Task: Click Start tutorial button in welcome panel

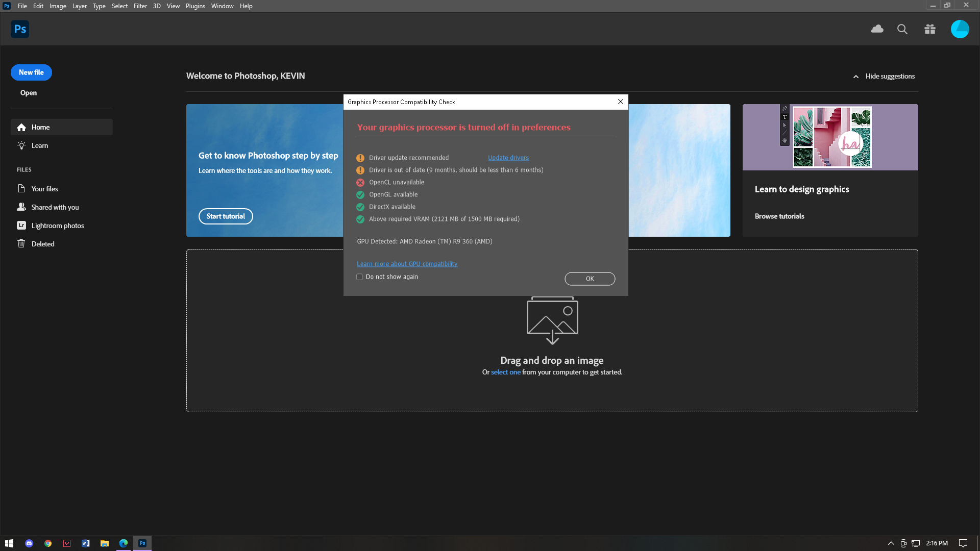Action: (226, 216)
